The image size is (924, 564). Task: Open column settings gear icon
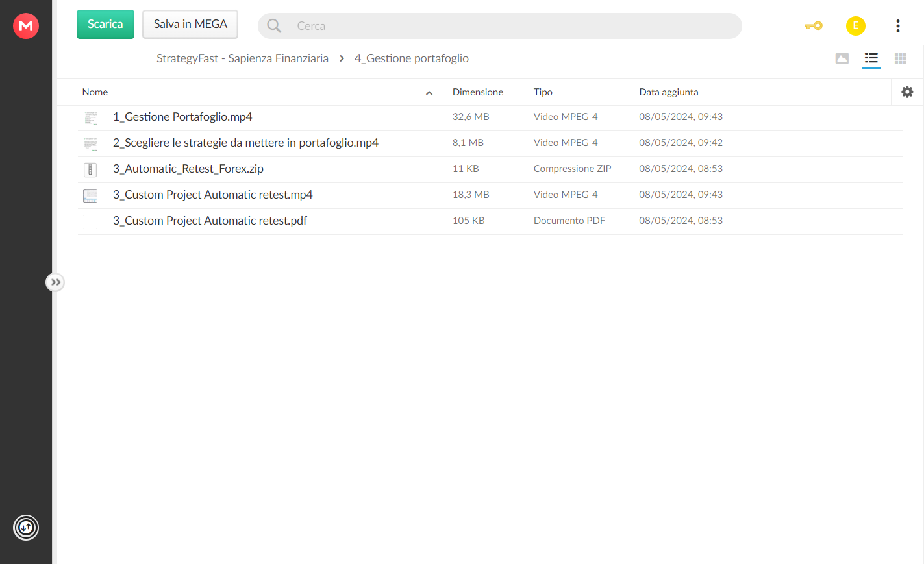point(907,92)
